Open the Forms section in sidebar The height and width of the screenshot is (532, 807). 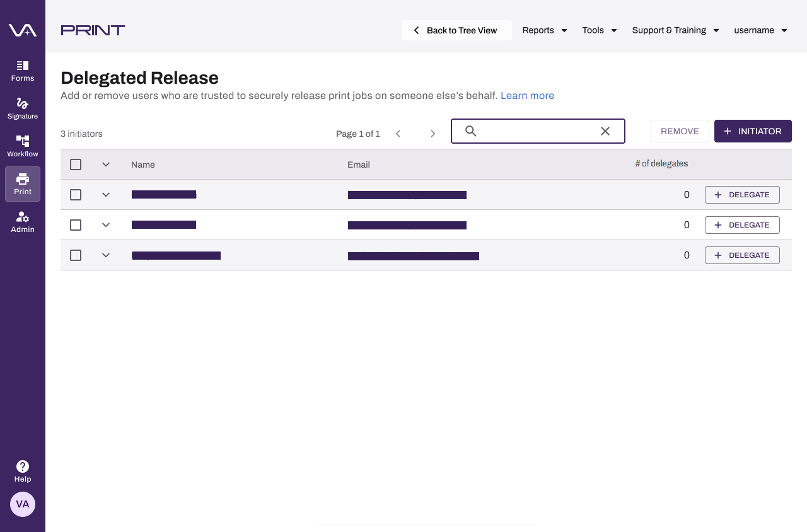[x=23, y=71]
